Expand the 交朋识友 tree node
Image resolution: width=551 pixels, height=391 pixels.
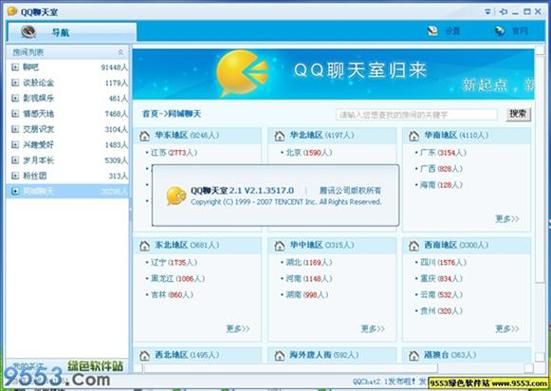(x=15, y=129)
